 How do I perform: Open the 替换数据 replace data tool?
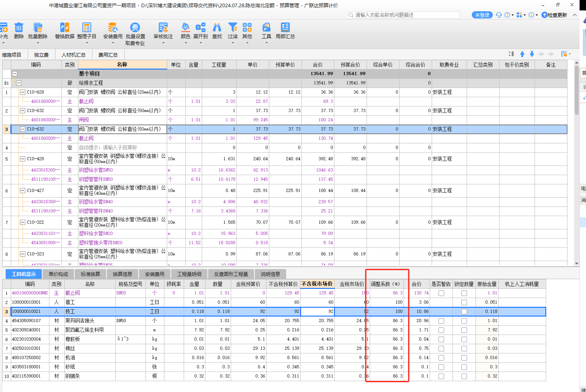tap(65, 27)
